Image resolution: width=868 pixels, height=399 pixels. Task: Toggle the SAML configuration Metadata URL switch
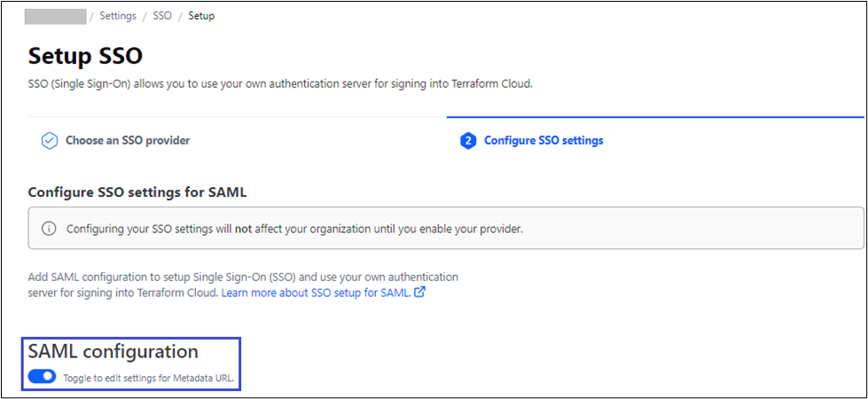point(42,376)
